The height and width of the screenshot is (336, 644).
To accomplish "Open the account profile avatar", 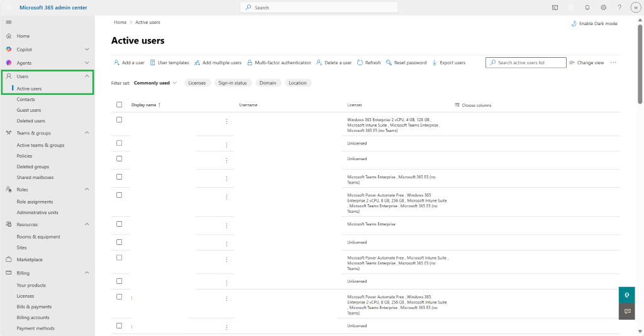I will (x=636, y=8).
